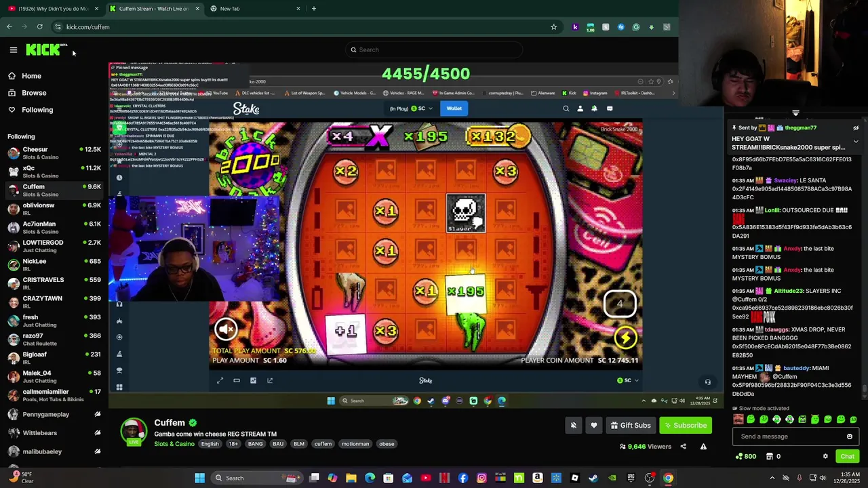Show hidden system tray icons

pos(772,478)
